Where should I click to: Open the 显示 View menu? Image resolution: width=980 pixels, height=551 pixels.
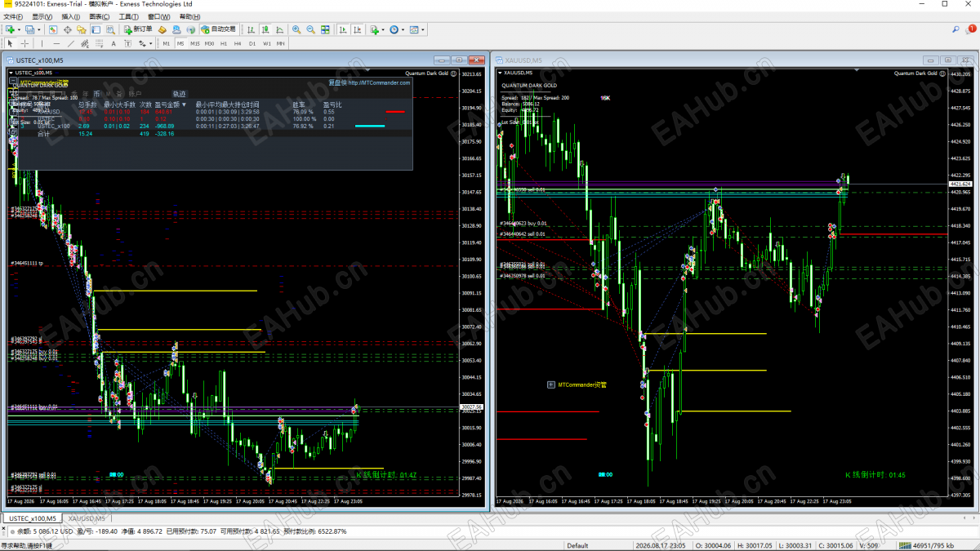point(42,16)
